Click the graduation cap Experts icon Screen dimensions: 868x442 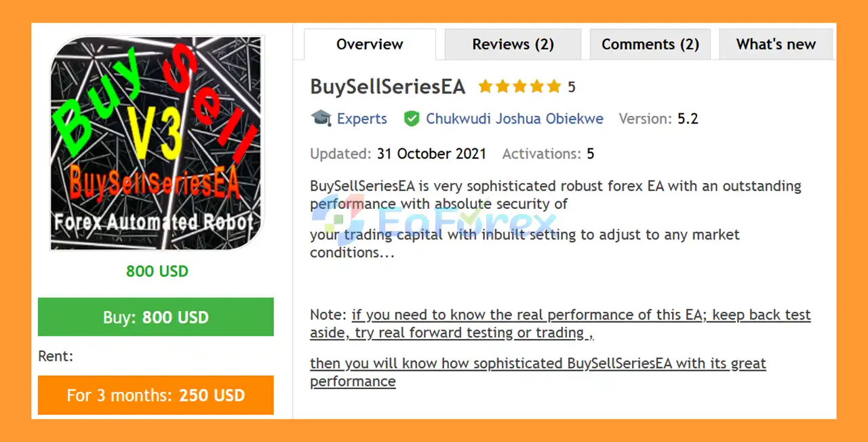pyautogui.click(x=321, y=118)
